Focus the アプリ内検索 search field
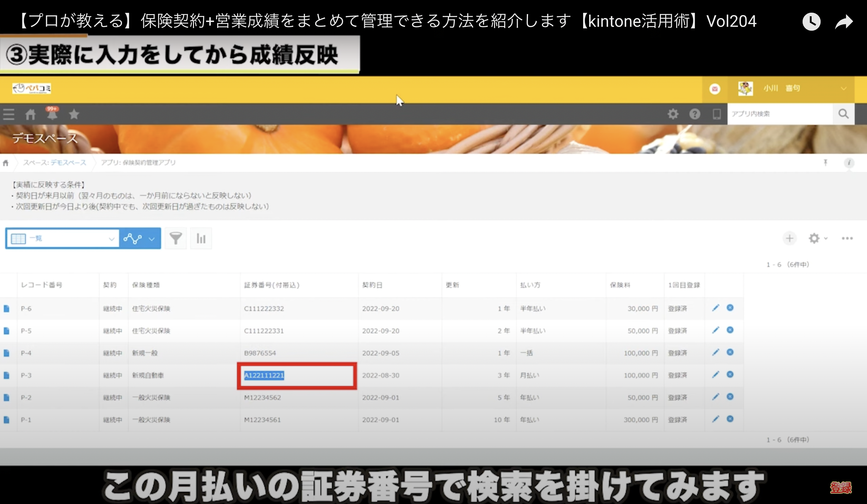Image resolution: width=867 pixels, height=504 pixels. 780,114
